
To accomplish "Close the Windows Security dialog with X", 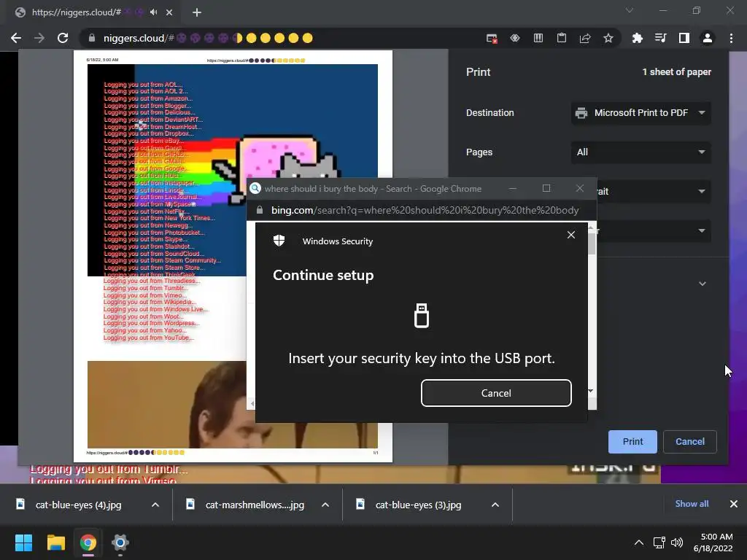I will coord(571,235).
